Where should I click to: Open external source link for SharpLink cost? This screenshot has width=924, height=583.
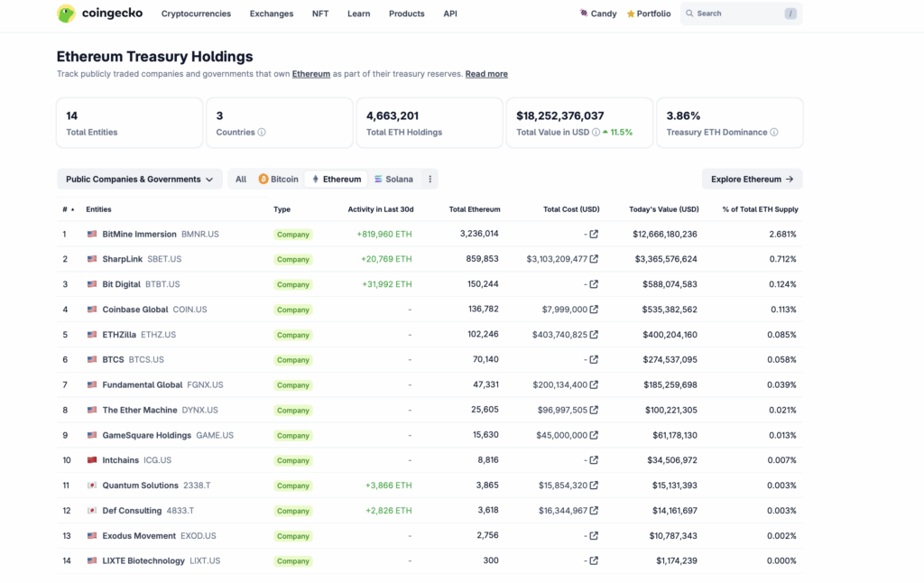[594, 259]
